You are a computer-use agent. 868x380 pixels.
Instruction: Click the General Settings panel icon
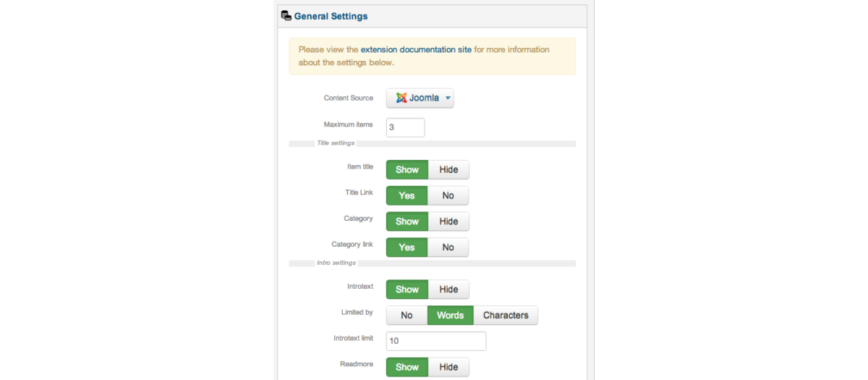pos(286,16)
